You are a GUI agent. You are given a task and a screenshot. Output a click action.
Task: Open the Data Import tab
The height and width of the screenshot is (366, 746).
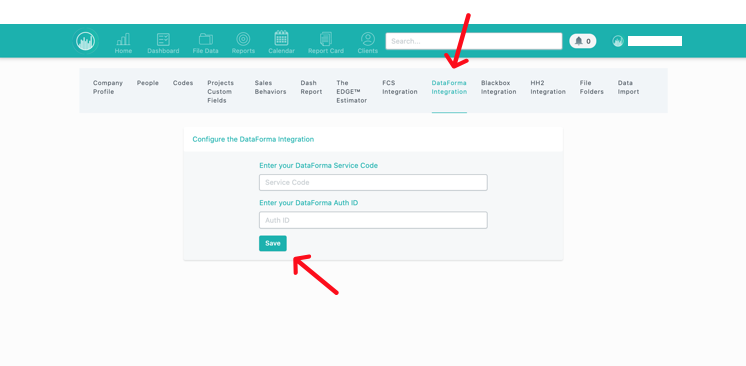click(x=628, y=87)
